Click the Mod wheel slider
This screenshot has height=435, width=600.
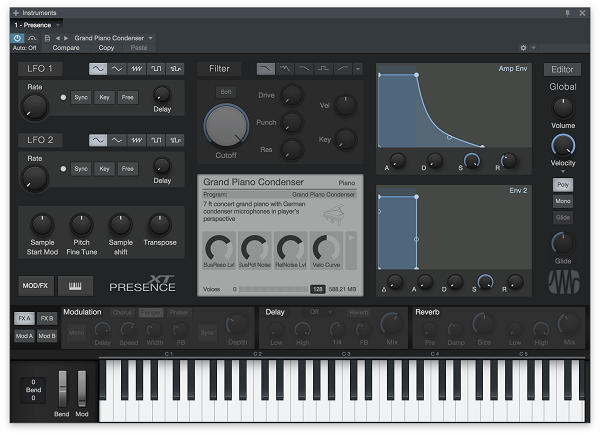coord(82,389)
